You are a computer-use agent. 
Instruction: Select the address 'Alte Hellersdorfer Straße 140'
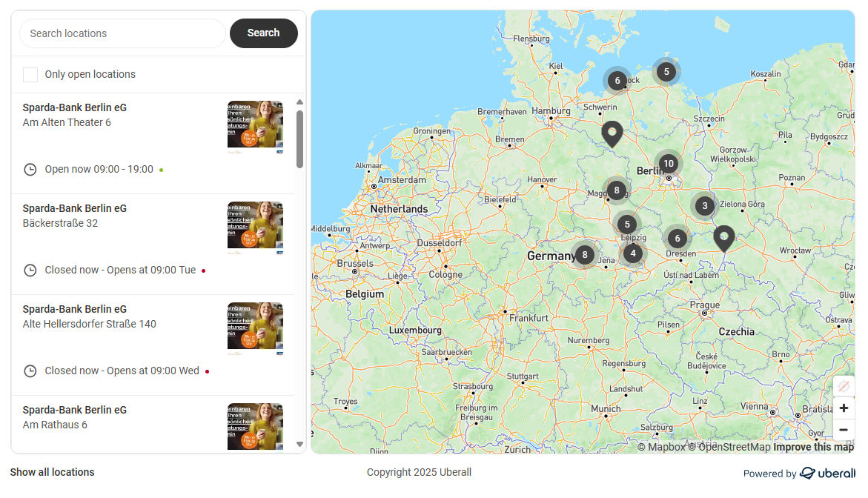click(90, 324)
